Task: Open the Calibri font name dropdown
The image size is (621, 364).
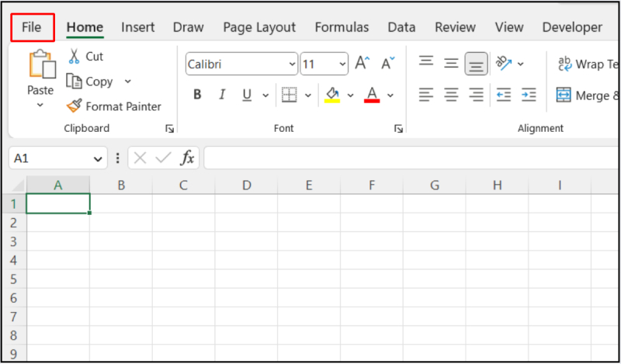Action: (x=292, y=64)
